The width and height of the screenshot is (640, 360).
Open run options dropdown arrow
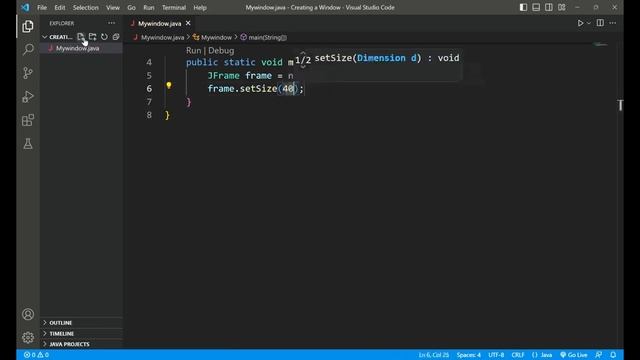point(589,23)
